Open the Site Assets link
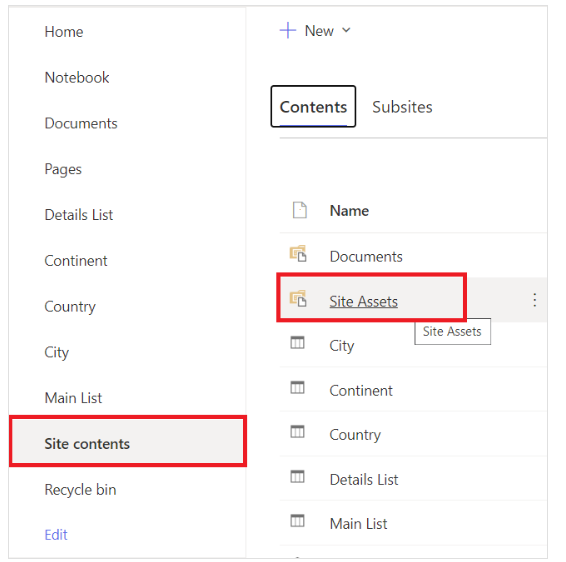Image resolution: width=566 pixels, height=562 pixels. [x=363, y=301]
